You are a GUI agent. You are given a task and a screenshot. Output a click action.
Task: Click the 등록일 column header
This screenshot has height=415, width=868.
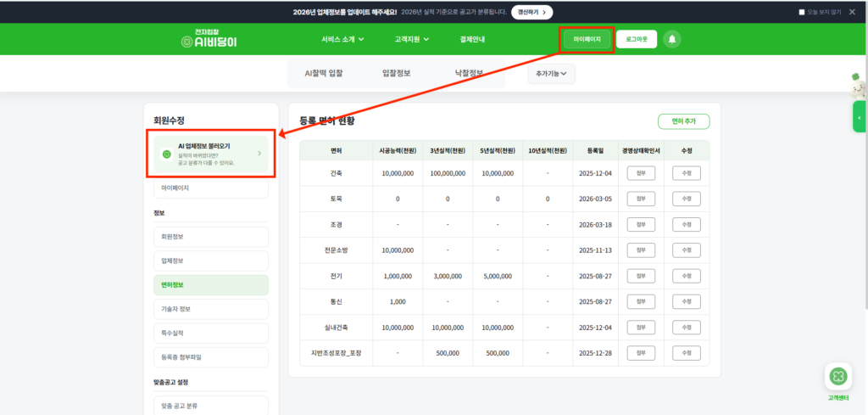pyautogui.click(x=595, y=151)
